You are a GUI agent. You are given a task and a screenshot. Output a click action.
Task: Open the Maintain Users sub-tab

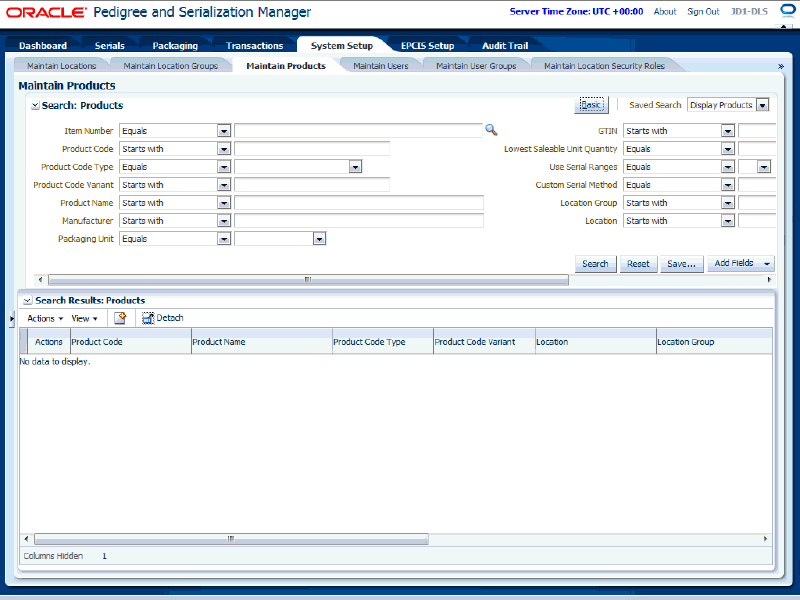381,66
